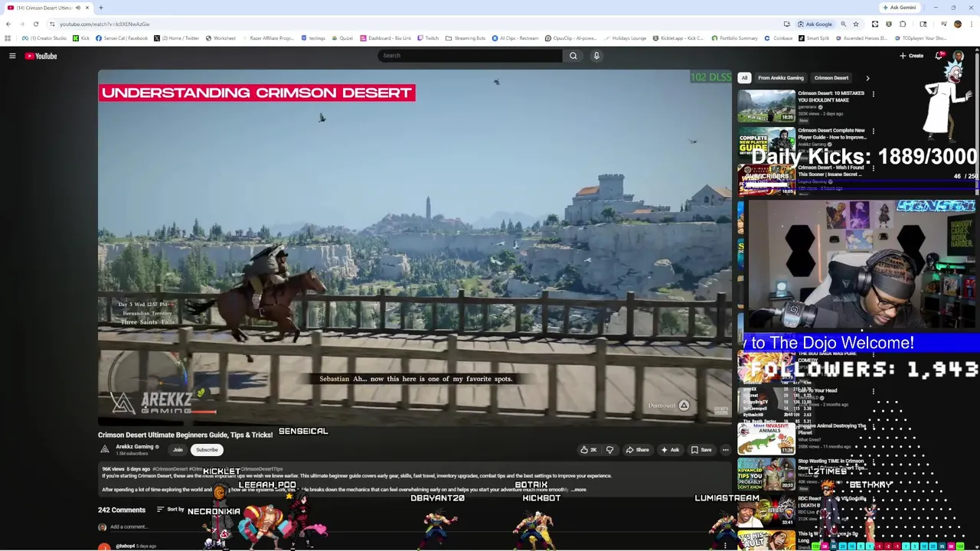
Task: Open Arekkz Gaming channel avatar
Action: click(x=105, y=449)
